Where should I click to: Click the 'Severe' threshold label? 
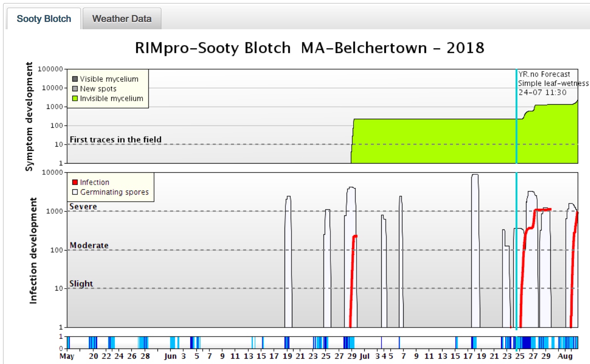[83, 207]
